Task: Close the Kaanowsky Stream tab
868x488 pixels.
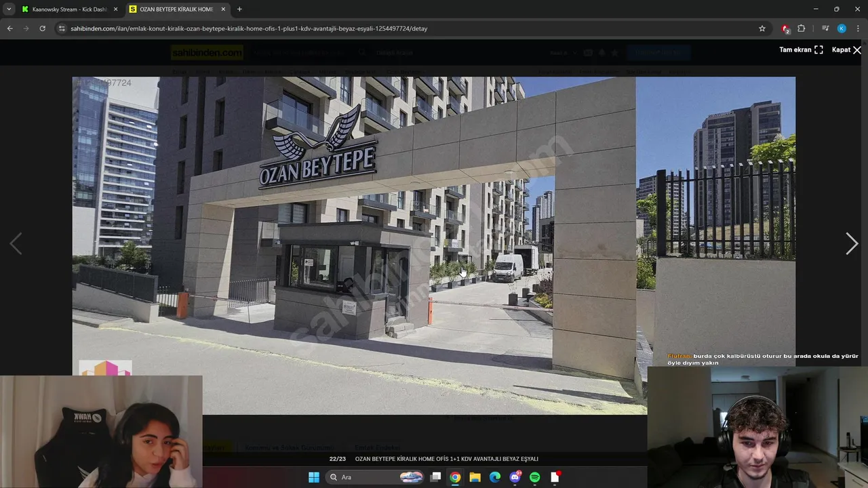Action: [115, 9]
